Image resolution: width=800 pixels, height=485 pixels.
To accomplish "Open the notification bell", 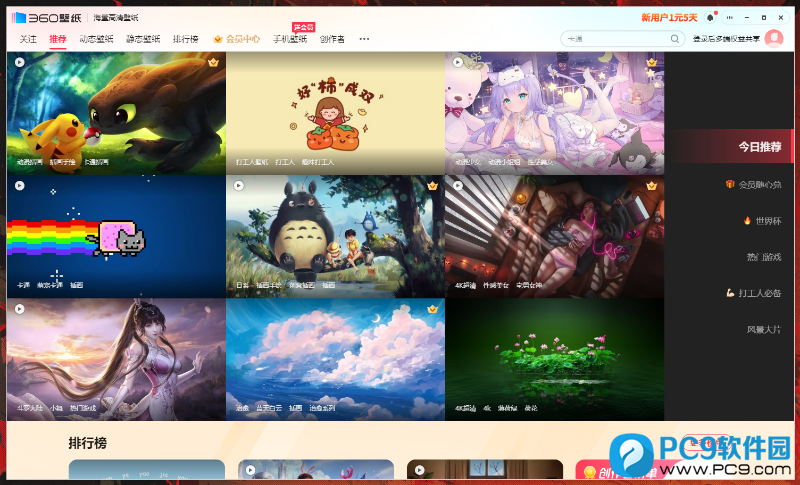I will pyautogui.click(x=710, y=18).
